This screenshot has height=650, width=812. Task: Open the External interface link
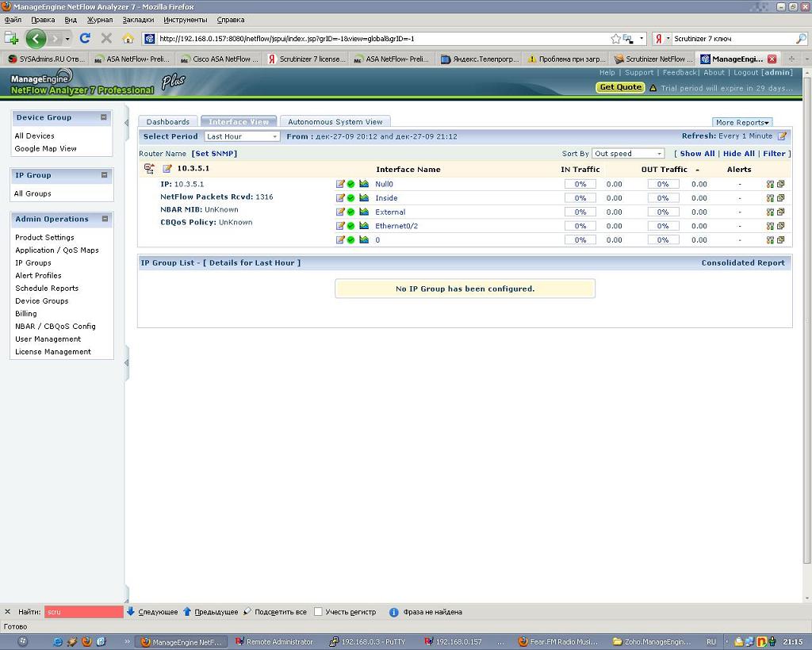coord(390,212)
